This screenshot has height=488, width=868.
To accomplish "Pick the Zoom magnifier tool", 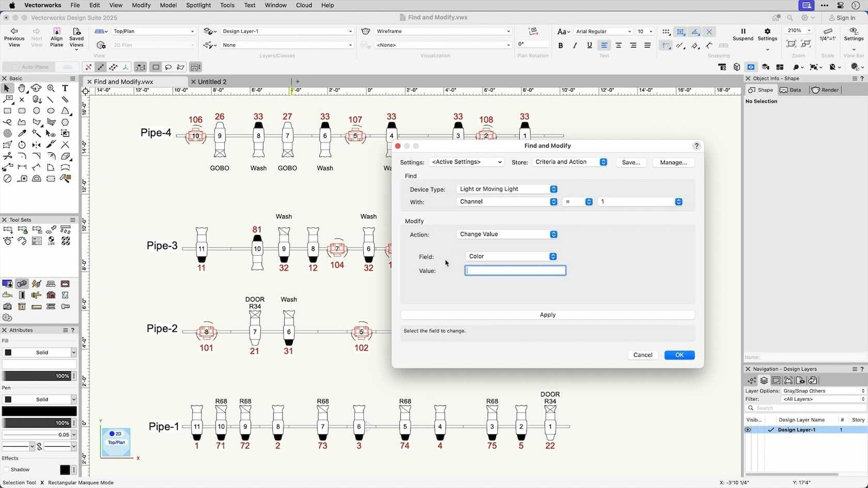I will [51, 88].
